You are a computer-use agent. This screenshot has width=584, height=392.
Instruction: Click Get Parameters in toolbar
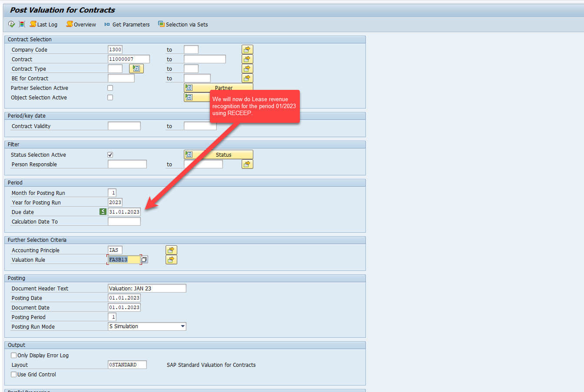(x=127, y=24)
